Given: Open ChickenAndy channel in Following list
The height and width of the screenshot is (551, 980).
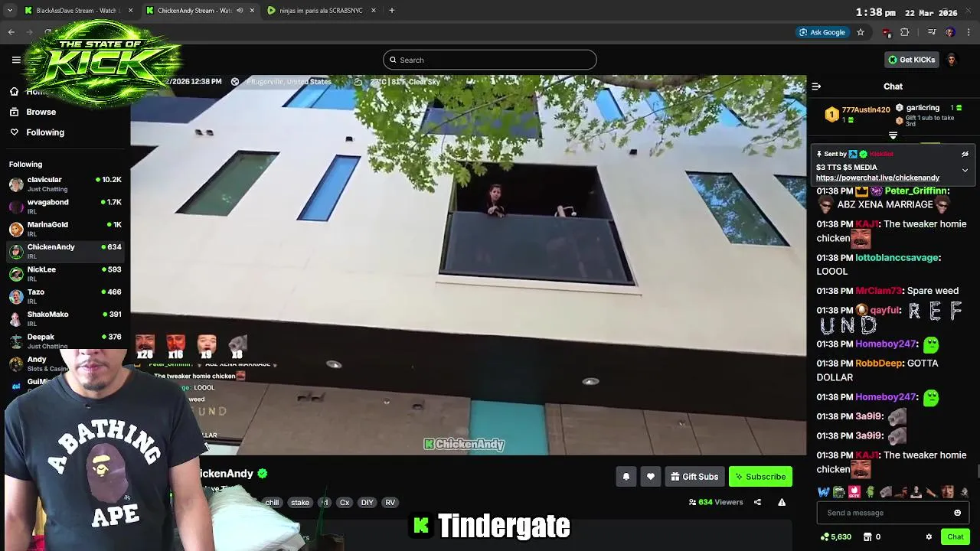Looking at the screenshot, I should [65, 251].
